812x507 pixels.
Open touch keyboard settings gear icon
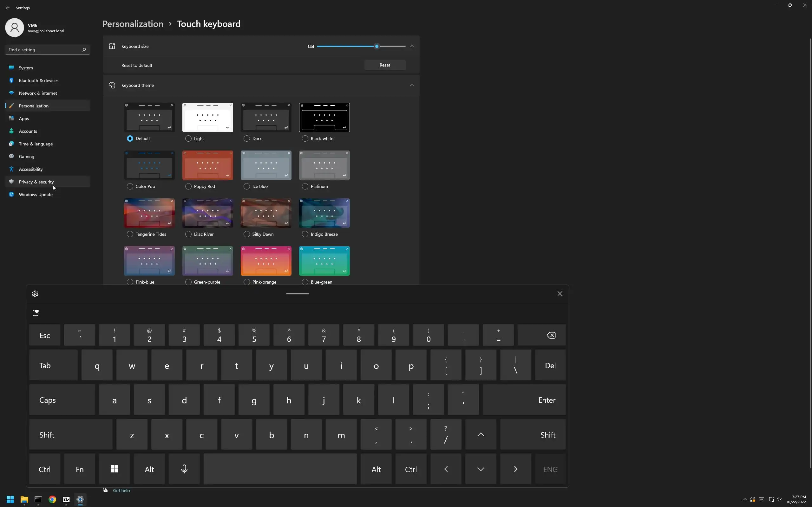(35, 294)
